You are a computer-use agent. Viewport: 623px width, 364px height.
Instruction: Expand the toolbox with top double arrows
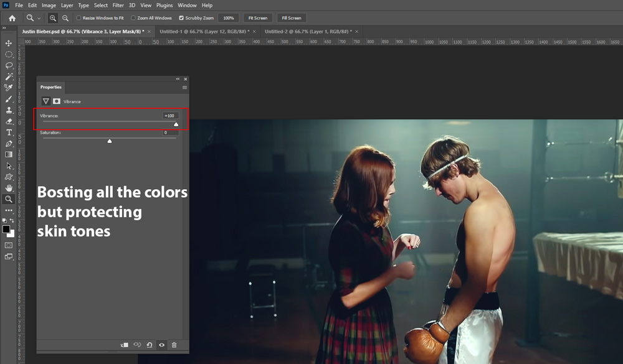click(x=4, y=28)
